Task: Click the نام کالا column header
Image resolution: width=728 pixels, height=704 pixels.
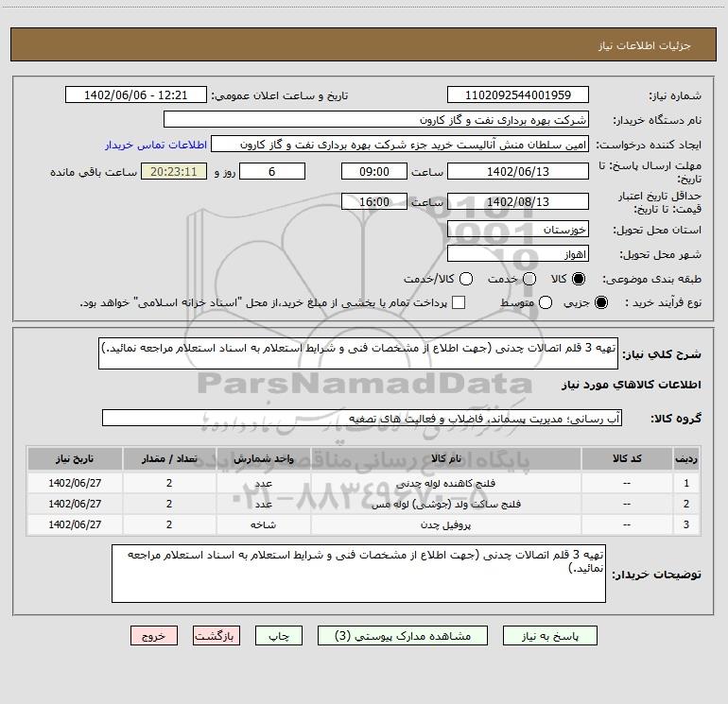Action: click(445, 458)
